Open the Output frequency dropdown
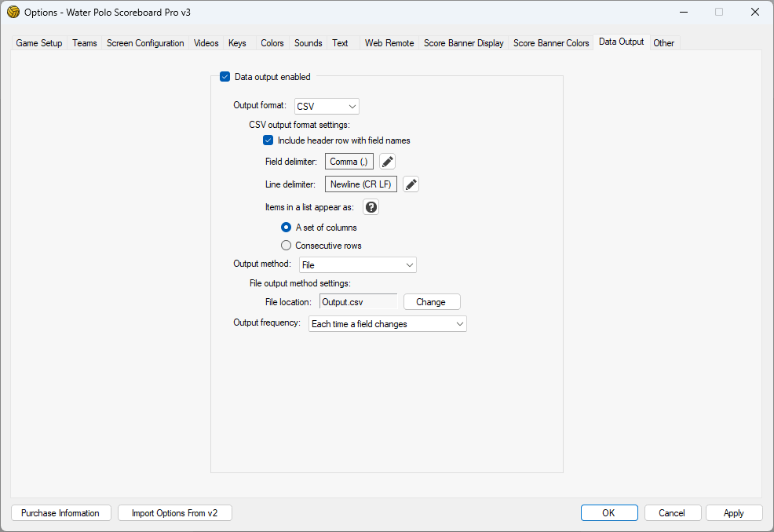Viewport: 774px width, 532px height. 388,324
